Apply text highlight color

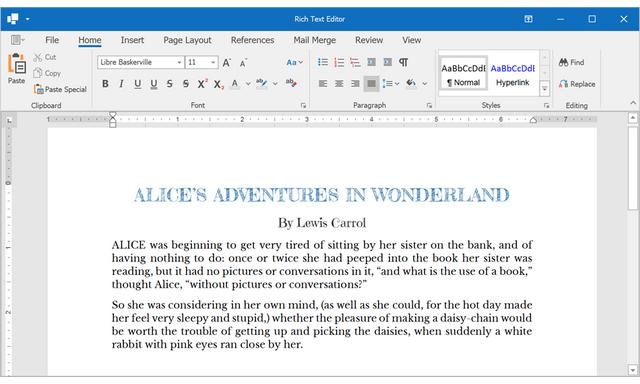pyautogui.click(x=261, y=84)
